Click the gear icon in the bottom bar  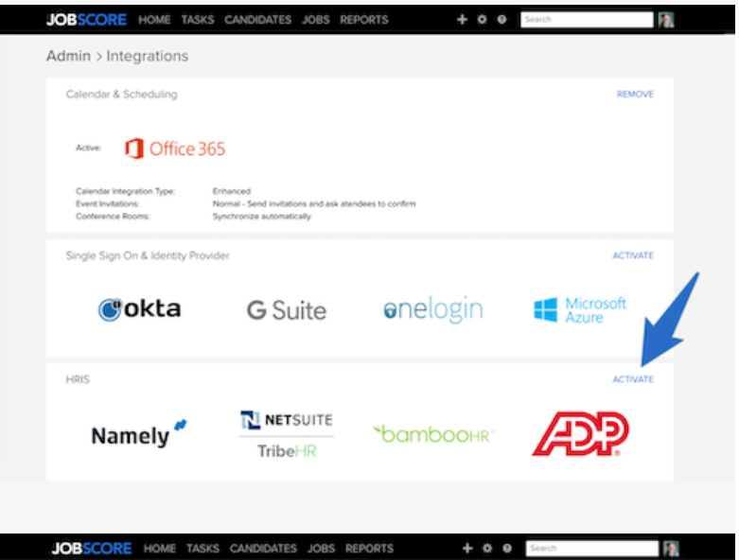tap(487, 549)
